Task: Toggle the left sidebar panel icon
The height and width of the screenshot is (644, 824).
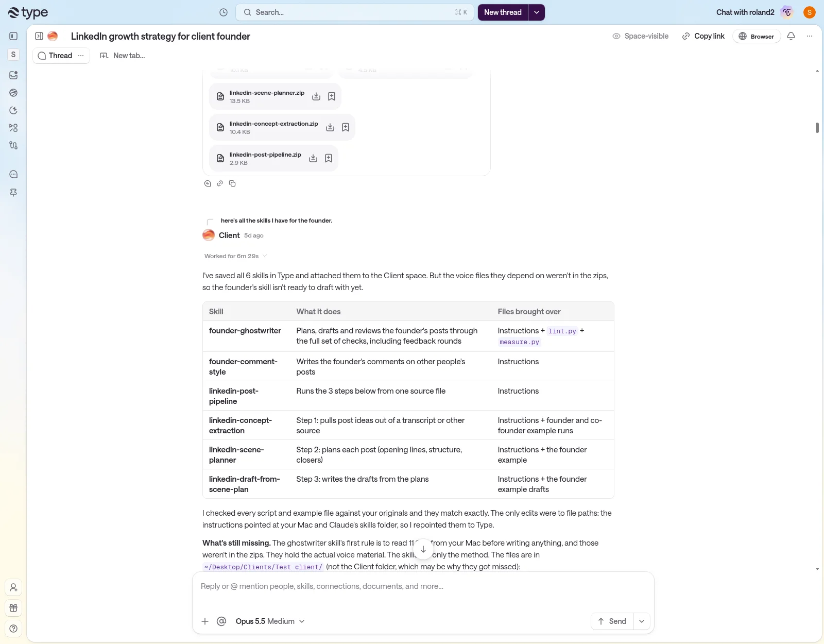Action: (13, 36)
